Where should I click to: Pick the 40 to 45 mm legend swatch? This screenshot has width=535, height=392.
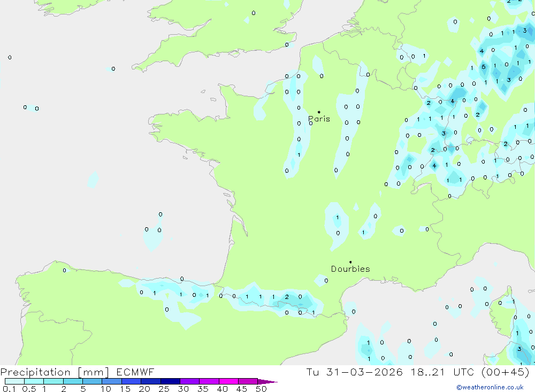[x=228, y=381]
